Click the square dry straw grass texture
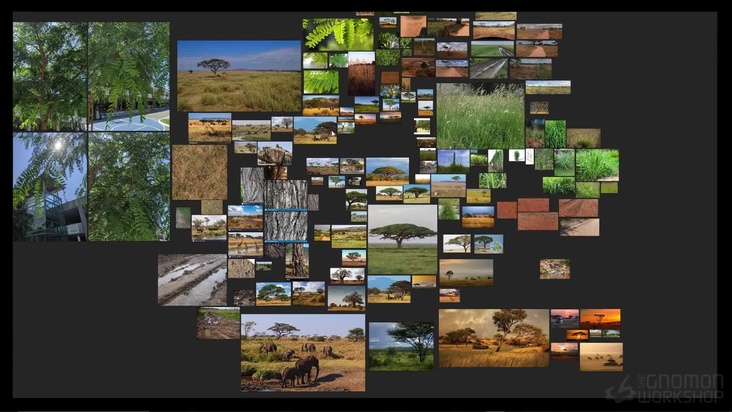Screen dimensions: 732x412 point(199,172)
